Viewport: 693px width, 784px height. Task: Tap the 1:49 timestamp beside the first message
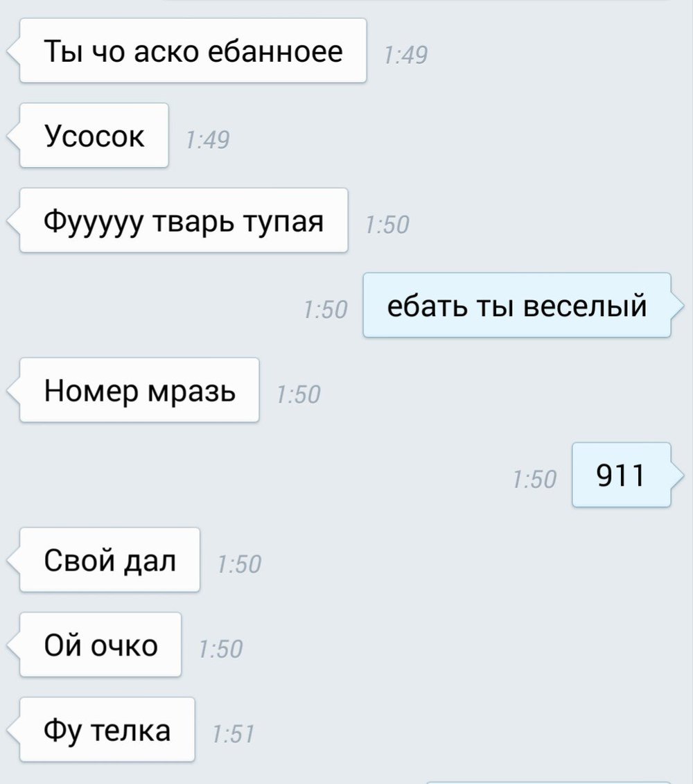pyautogui.click(x=405, y=55)
